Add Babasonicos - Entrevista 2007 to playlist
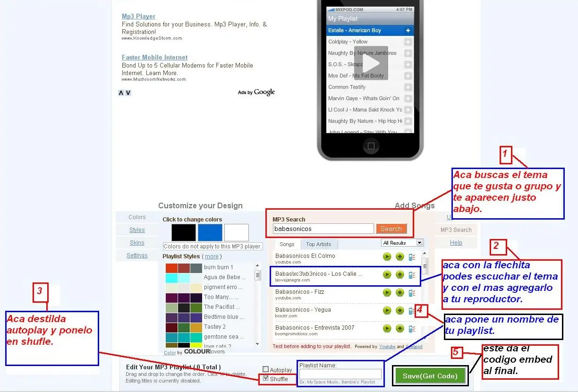The width and height of the screenshot is (578, 392). [400, 329]
